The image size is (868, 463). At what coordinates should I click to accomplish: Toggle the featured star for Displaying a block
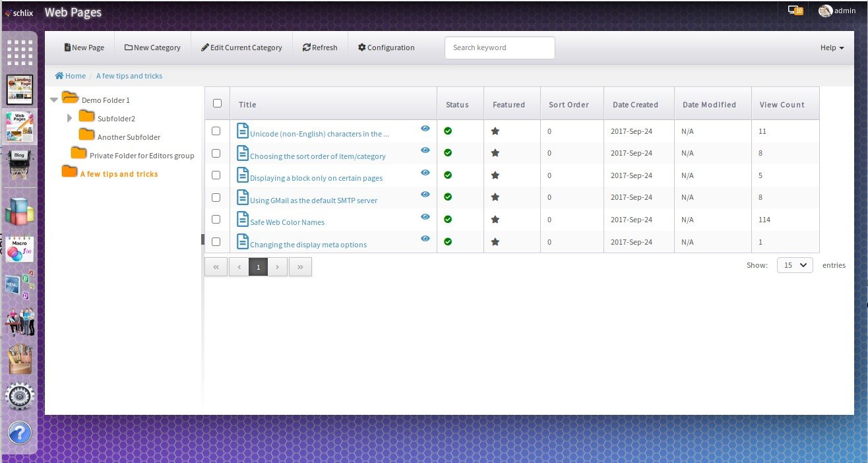pos(495,175)
